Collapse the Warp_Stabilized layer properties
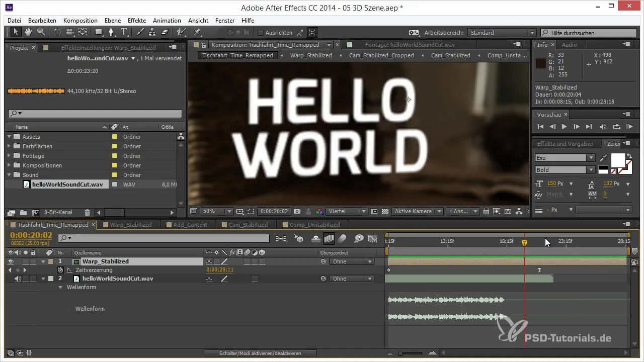The width and height of the screenshot is (644, 362). pos(43,261)
